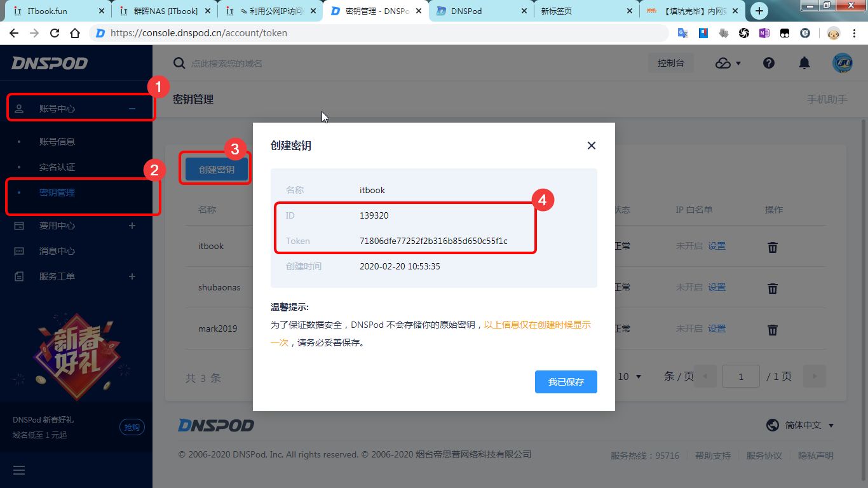This screenshot has height=488, width=868.
Task: Click the help question mark icon
Action: [x=768, y=63]
